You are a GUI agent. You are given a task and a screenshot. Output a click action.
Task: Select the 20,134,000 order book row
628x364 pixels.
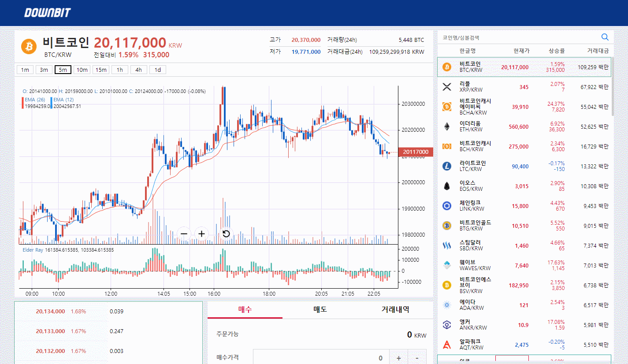[x=108, y=312]
